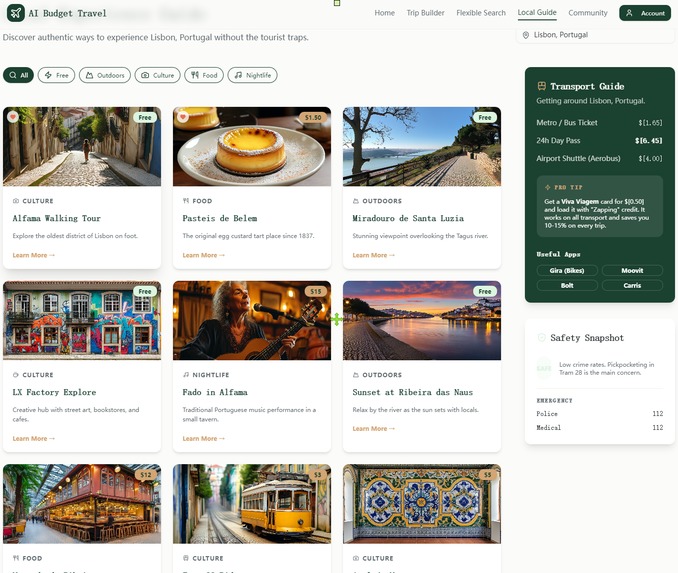This screenshot has width=678, height=573.
Task: Click the camera icon in Culture chip
Action: (145, 75)
